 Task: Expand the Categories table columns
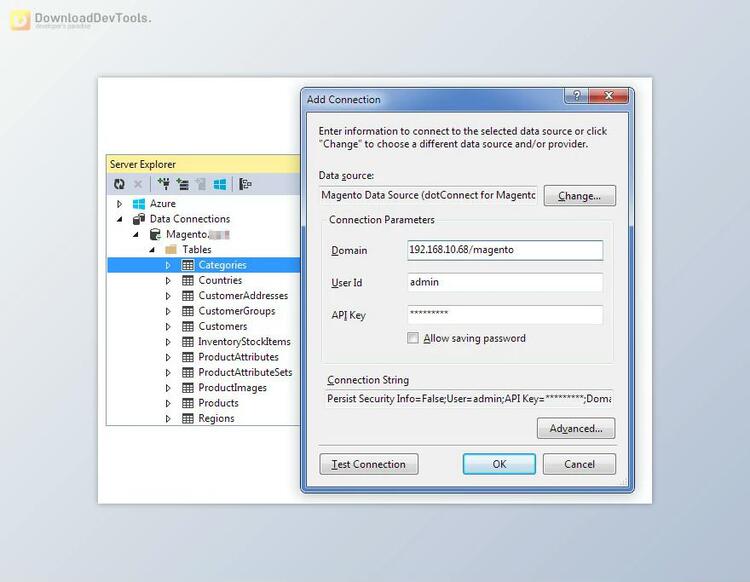coord(168,265)
